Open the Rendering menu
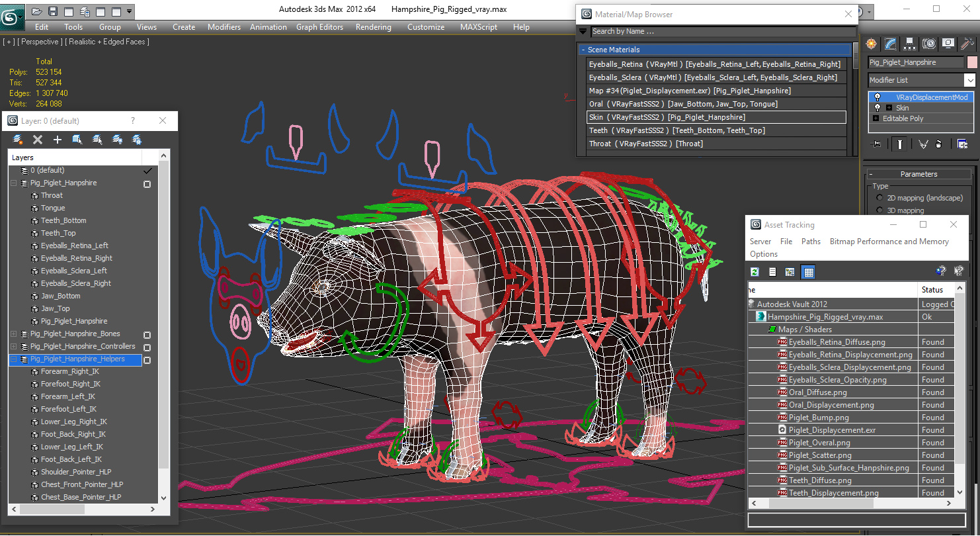The image size is (980, 536). pos(373,27)
